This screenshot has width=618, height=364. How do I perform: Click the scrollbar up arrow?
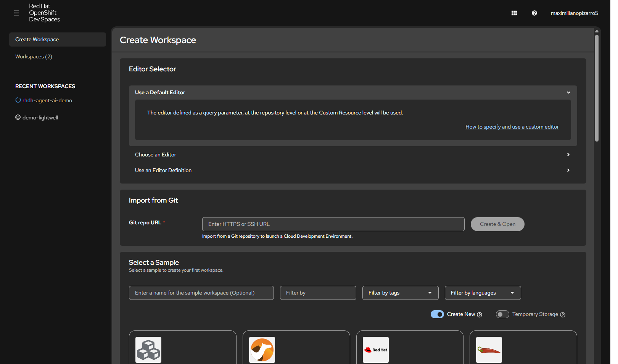[597, 31]
